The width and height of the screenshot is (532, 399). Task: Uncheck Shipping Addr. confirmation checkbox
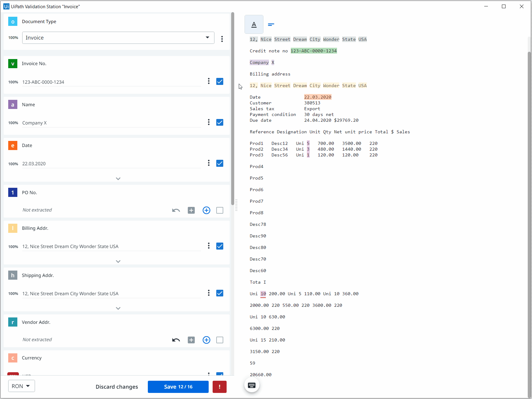click(x=220, y=293)
